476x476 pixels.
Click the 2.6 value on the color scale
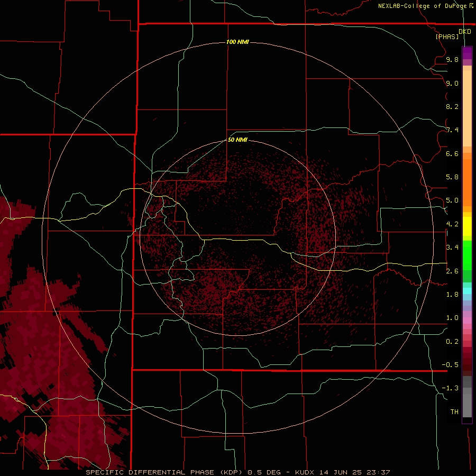click(452, 271)
